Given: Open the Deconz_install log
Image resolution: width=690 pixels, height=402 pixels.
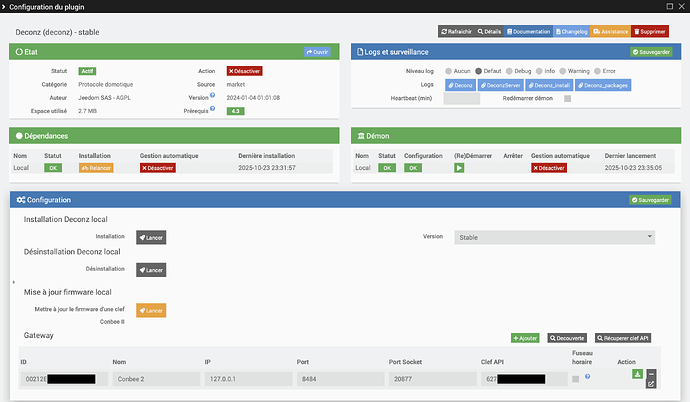Looking at the screenshot, I should (549, 85).
